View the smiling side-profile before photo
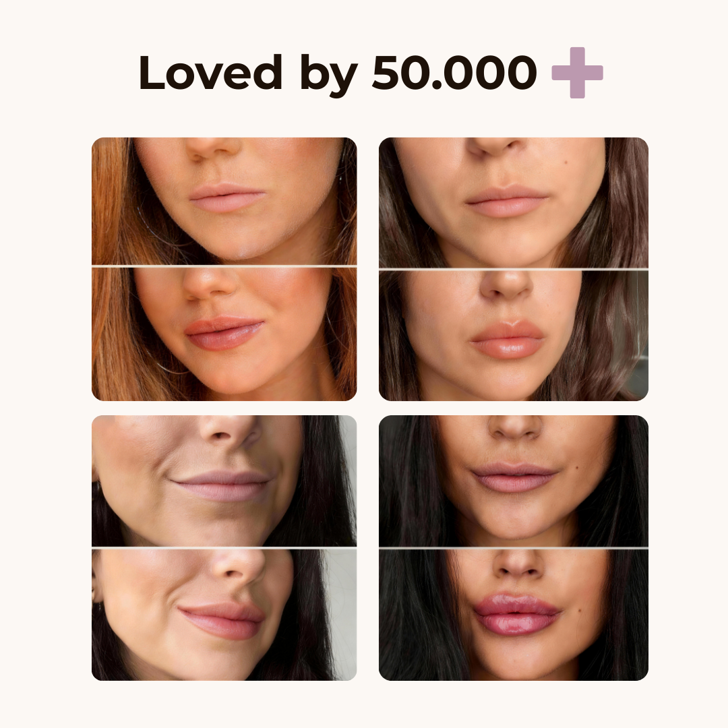 coord(224,481)
